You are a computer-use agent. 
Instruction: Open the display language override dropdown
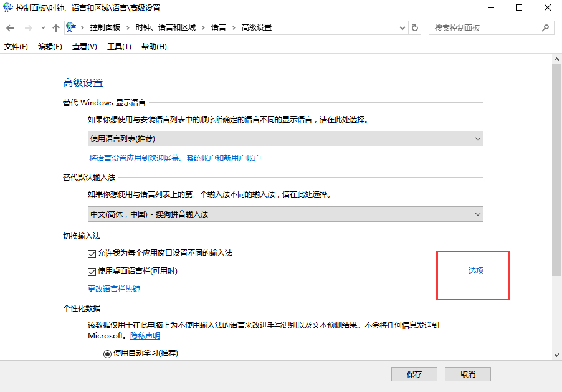pyautogui.click(x=285, y=138)
